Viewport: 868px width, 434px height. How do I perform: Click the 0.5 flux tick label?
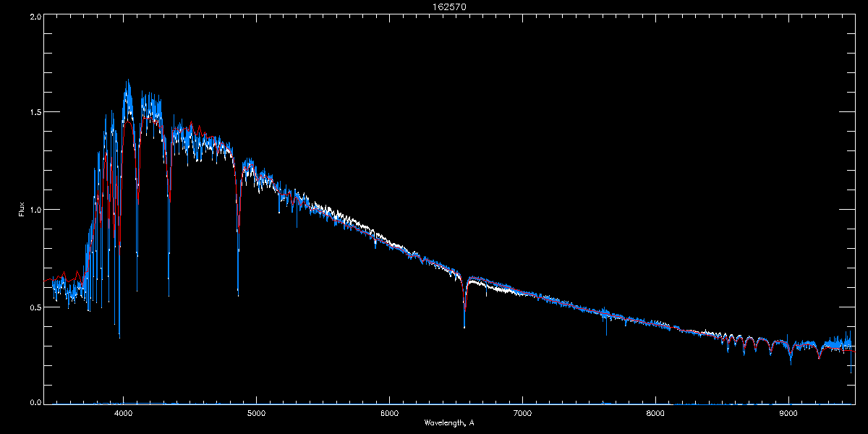point(35,307)
